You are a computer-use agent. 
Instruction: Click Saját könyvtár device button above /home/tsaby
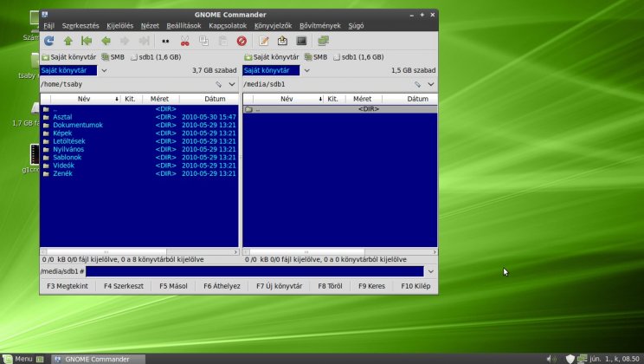point(69,57)
